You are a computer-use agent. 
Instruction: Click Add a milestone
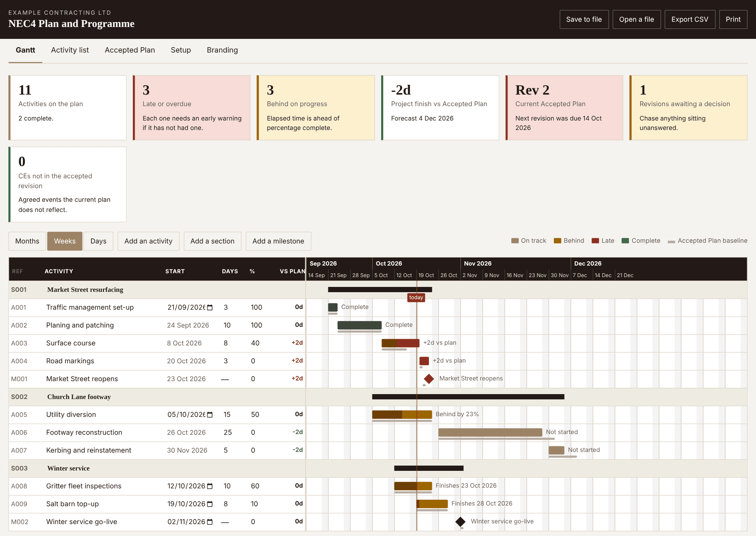(x=278, y=241)
